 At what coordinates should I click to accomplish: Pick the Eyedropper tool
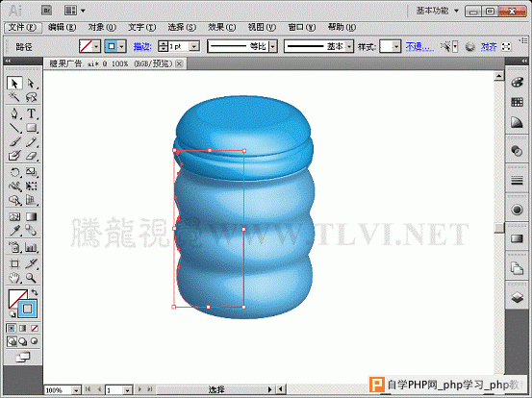click(14, 231)
